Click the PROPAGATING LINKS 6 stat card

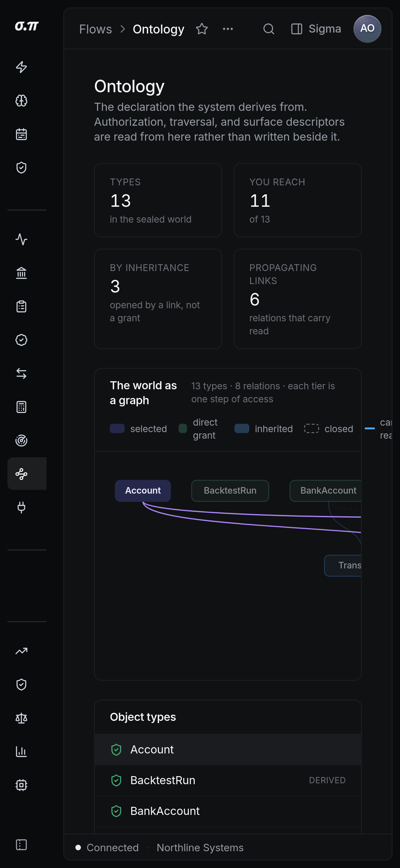298,299
